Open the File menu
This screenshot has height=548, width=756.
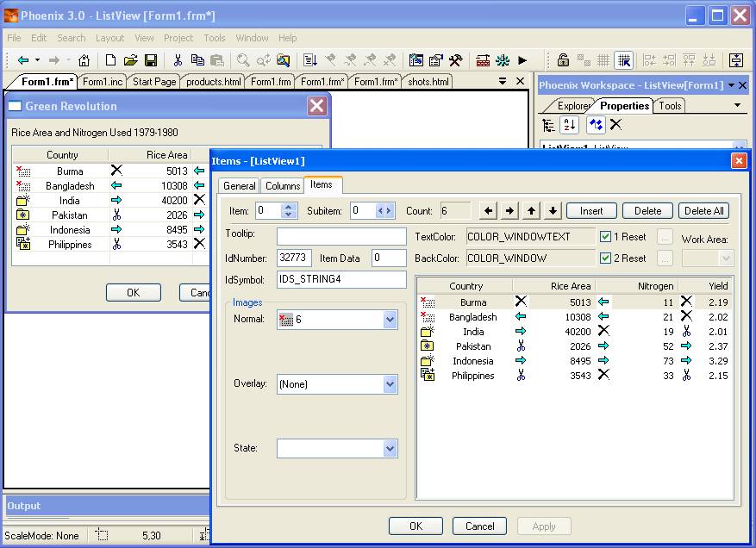(14, 38)
